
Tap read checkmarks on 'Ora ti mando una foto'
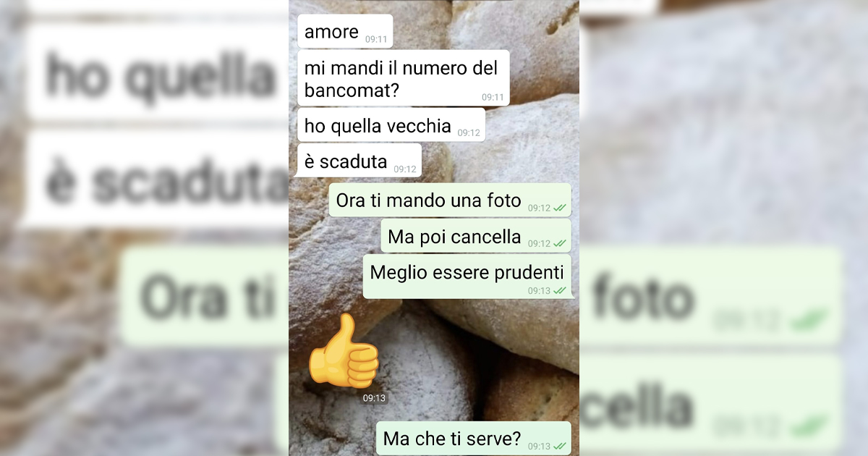click(x=560, y=208)
